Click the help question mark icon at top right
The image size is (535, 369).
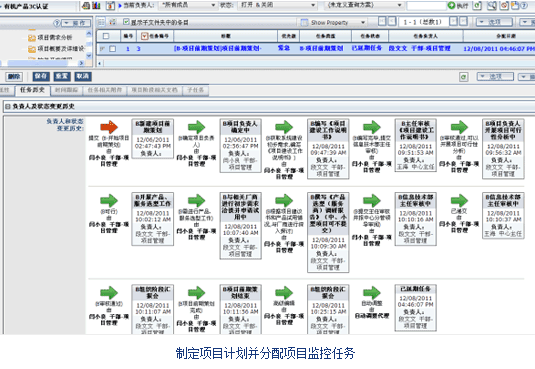point(524,5)
